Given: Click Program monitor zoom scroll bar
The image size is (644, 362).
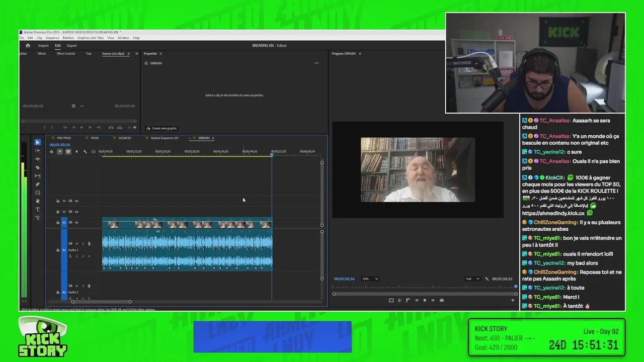Looking at the screenshot, I should pos(425,294).
